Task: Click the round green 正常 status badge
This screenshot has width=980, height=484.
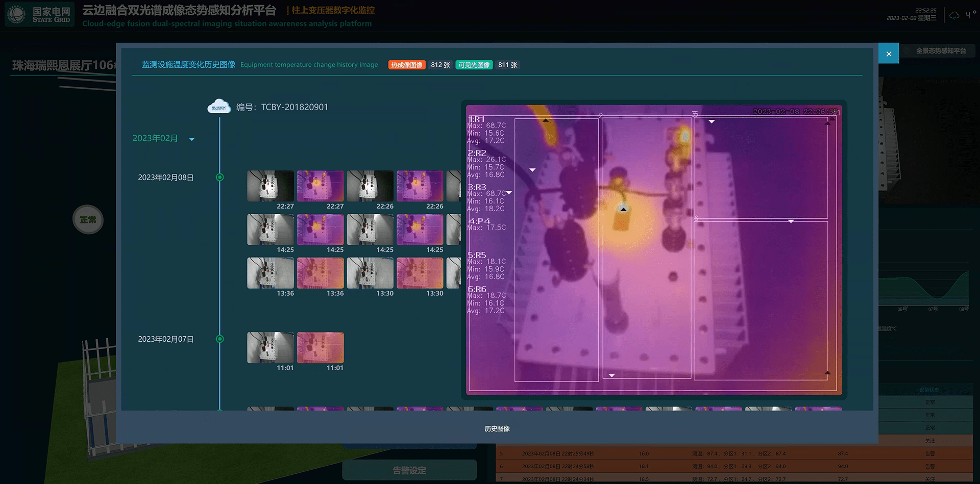Action: point(88,220)
